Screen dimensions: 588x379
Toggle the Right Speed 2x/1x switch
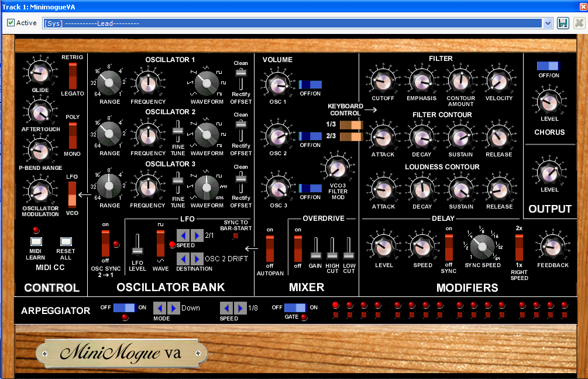click(x=519, y=248)
